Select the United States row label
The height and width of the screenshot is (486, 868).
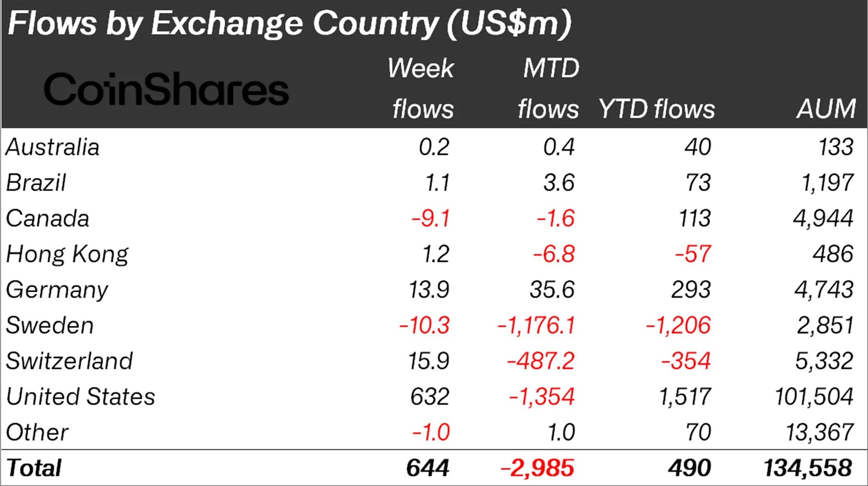[x=81, y=397]
